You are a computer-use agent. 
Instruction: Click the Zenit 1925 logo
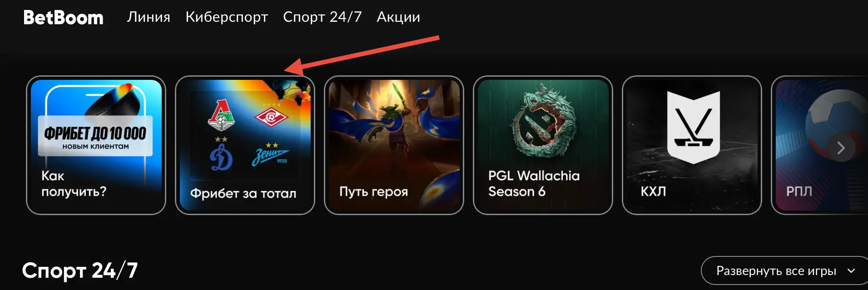coord(271,155)
